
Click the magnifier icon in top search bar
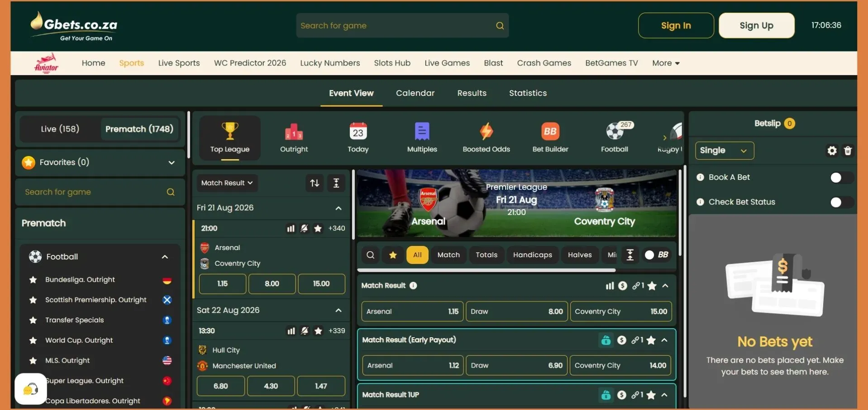click(500, 26)
